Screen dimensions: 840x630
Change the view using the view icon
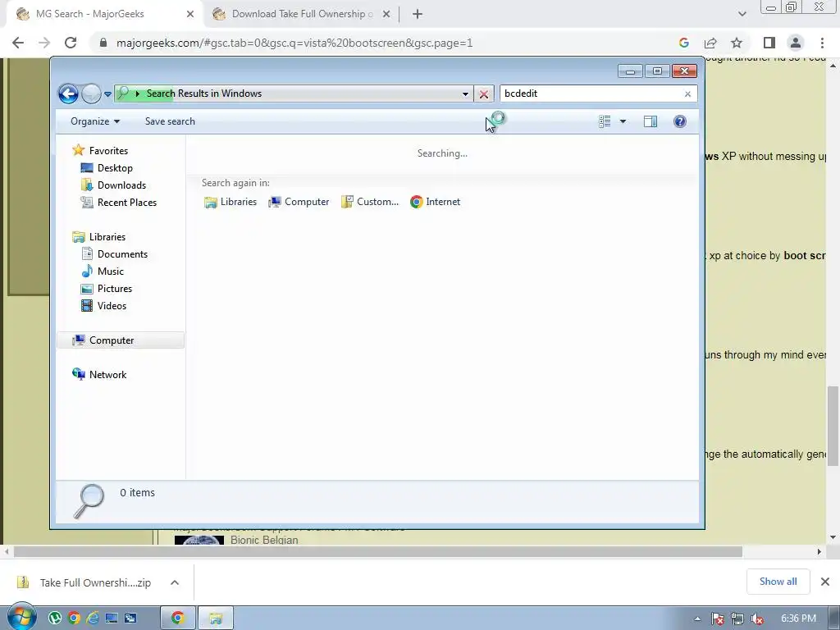tap(605, 121)
